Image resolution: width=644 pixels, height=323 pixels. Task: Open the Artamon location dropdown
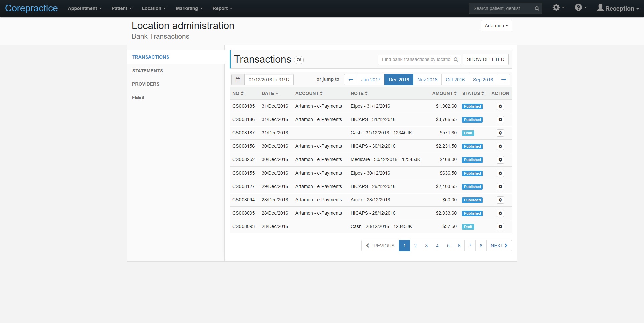tap(496, 25)
